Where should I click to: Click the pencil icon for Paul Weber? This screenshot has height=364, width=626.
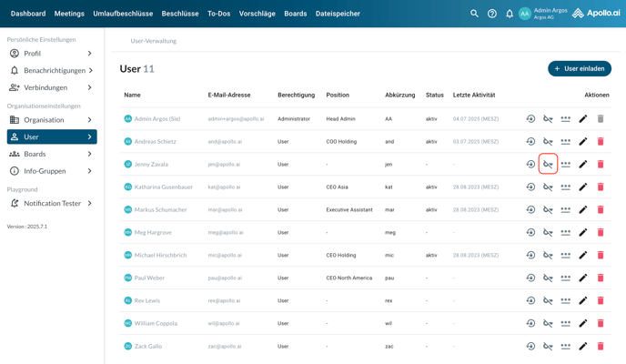pyautogui.click(x=583, y=278)
